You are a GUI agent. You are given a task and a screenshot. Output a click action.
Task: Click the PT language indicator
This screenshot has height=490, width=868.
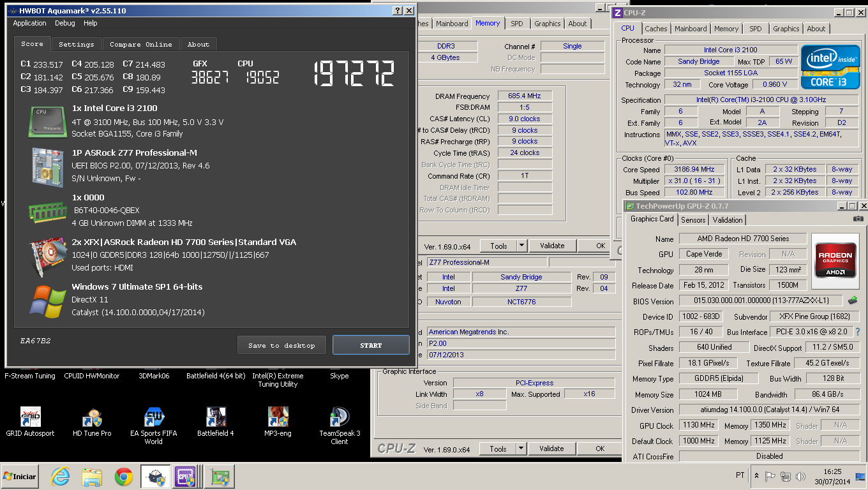click(x=740, y=476)
